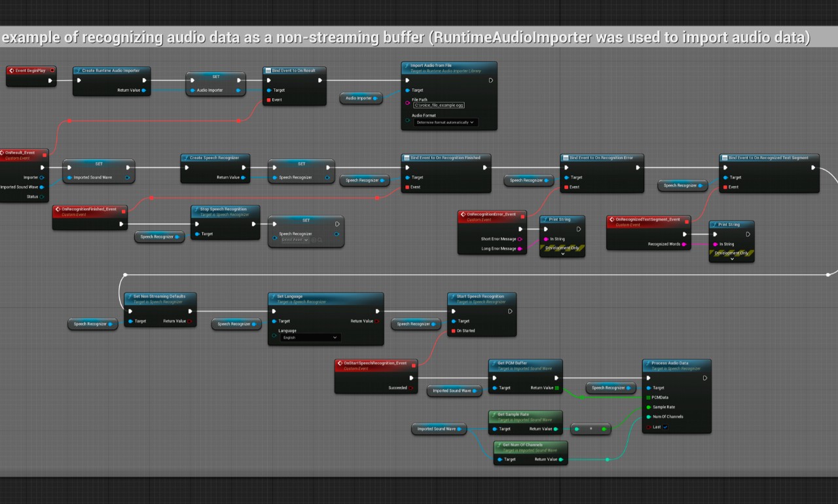Open the Audio Format dropdown

click(445, 122)
